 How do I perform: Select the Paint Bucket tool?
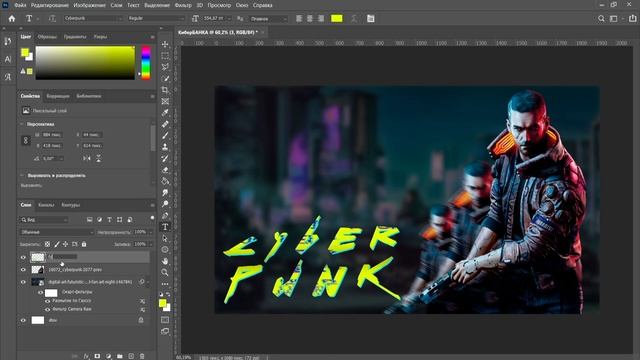[165, 181]
